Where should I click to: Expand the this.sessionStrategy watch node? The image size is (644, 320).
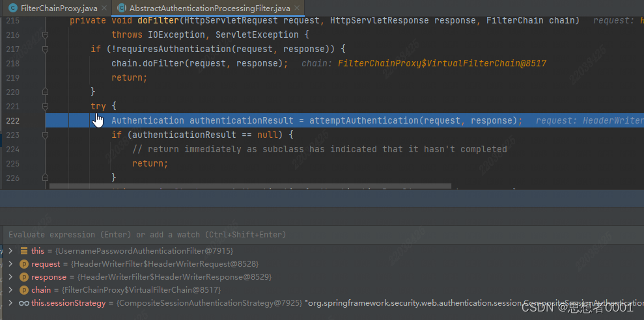click(x=10, y=303)
